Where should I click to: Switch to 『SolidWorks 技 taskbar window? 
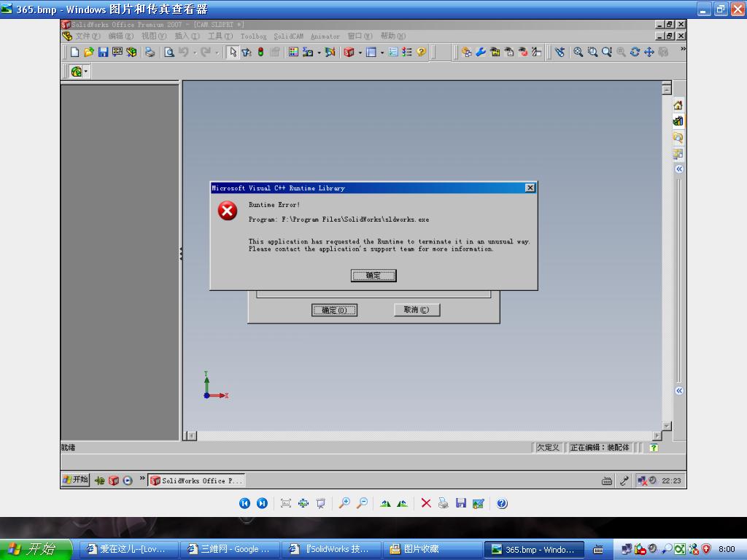pyautogui.click(x=332, y=550)
